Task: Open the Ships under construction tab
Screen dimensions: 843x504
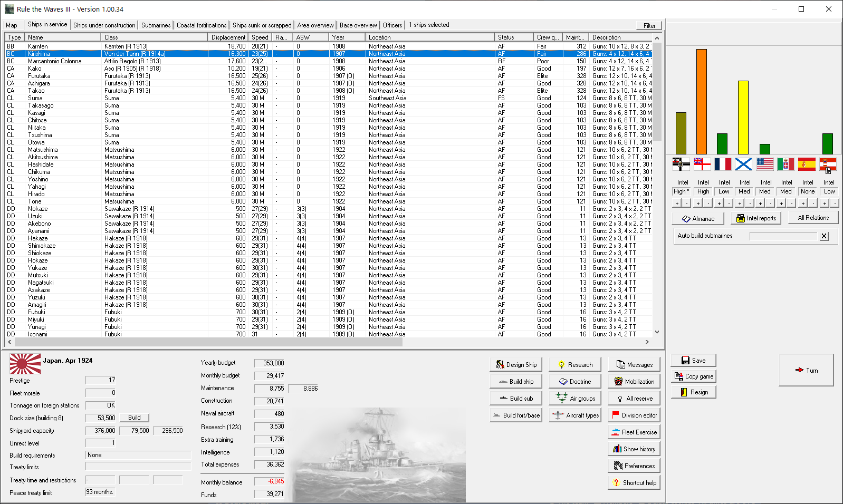Action: (x=104, y=25)
